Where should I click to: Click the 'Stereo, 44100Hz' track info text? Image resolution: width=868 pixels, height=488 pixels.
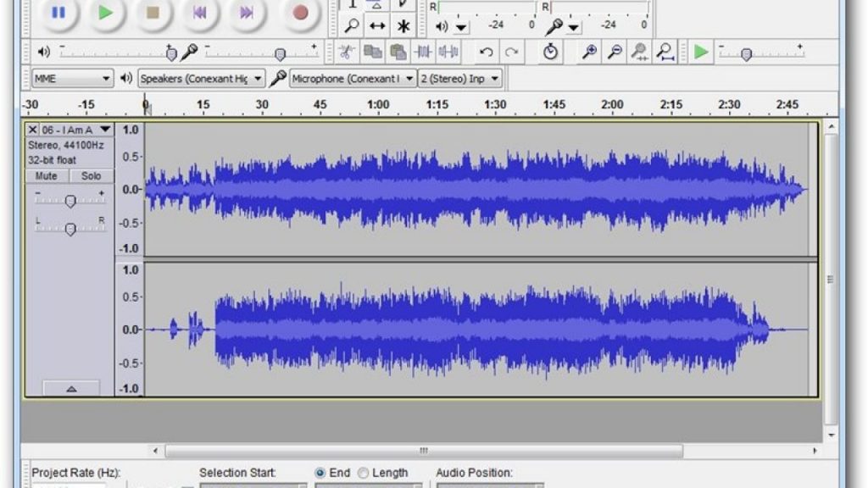[x=66, y=145]
